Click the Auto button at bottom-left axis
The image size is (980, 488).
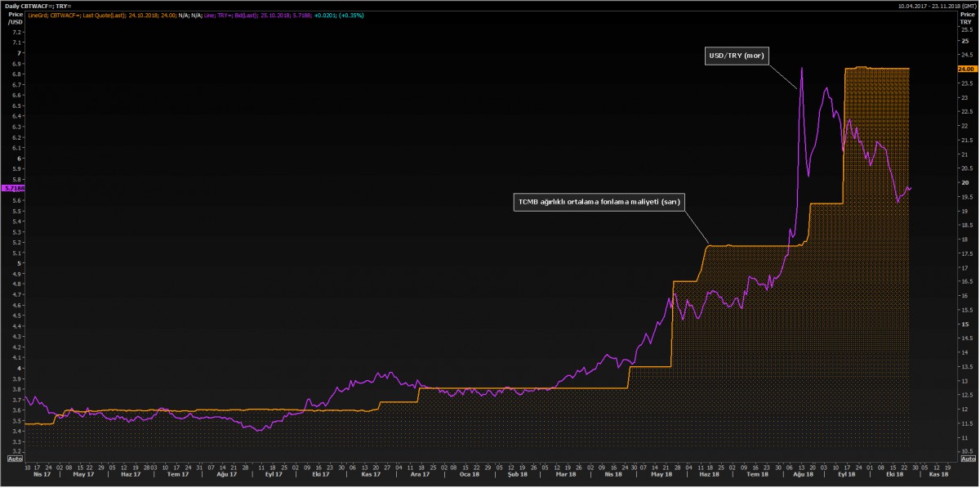click(15, 459)
